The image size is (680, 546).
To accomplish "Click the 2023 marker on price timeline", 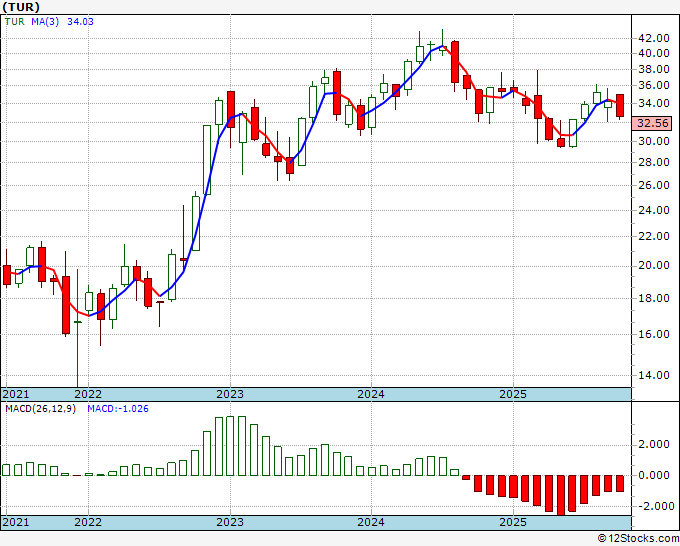I will point(230,394).
